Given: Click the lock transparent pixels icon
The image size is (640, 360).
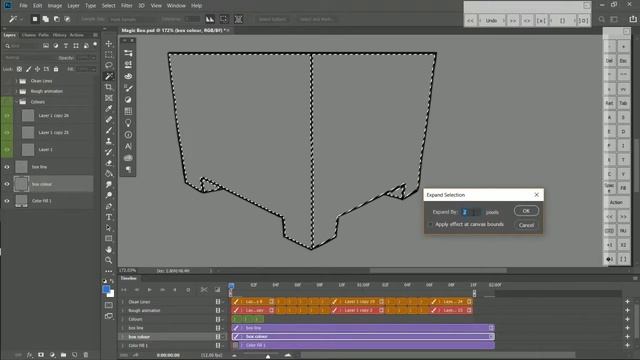Looking at the screenshot, I should pos(19,69).
